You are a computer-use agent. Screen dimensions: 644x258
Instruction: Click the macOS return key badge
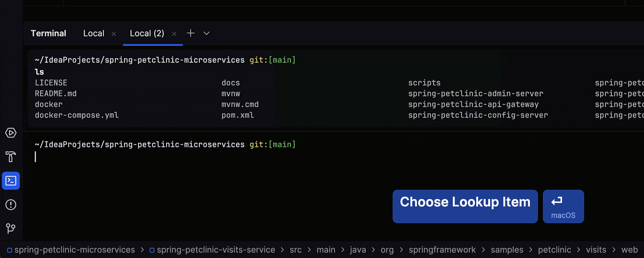(563, 206)
